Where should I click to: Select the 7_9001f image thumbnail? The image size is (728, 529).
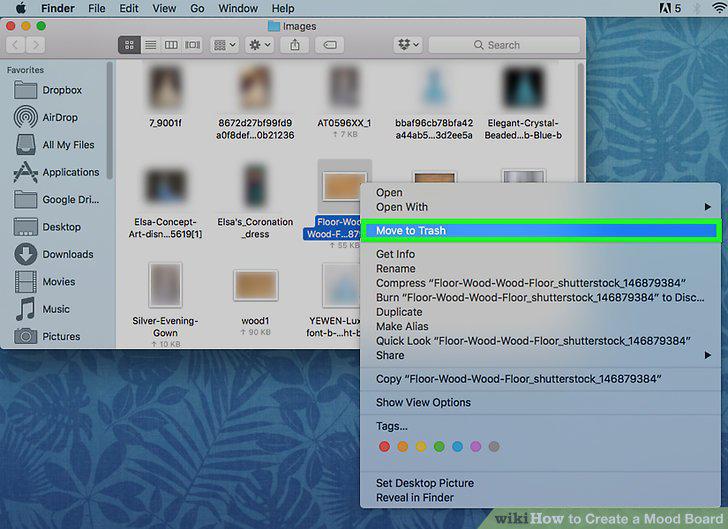coord(165,88)
